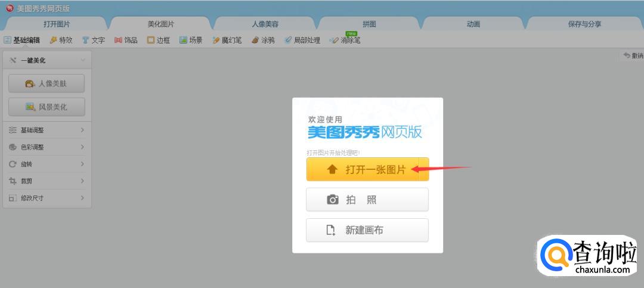The image size is (644, 288).
Task: Click the 修改尺寸 resize icon
Action: pyautogui.click(x=13, y=198)
